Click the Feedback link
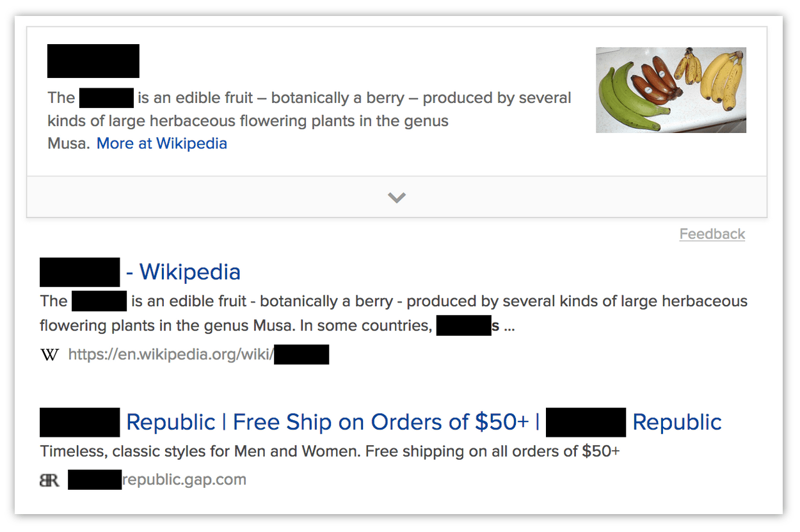The width and height of the screenshot is (800, 532). 712,234
